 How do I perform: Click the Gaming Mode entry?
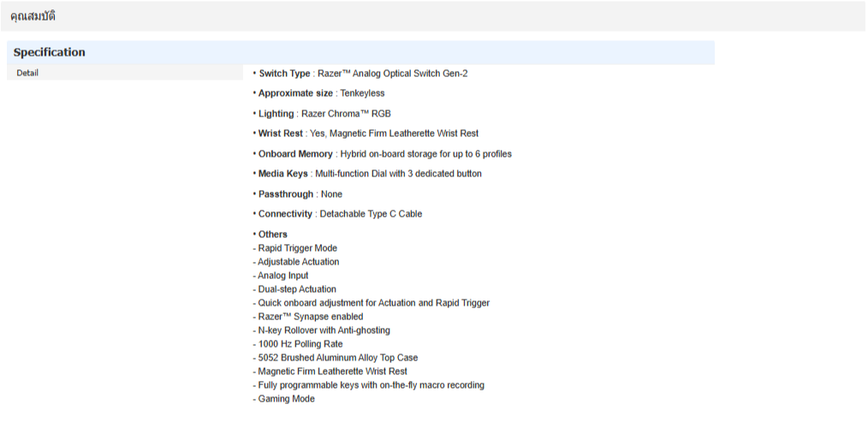(284, 399)
